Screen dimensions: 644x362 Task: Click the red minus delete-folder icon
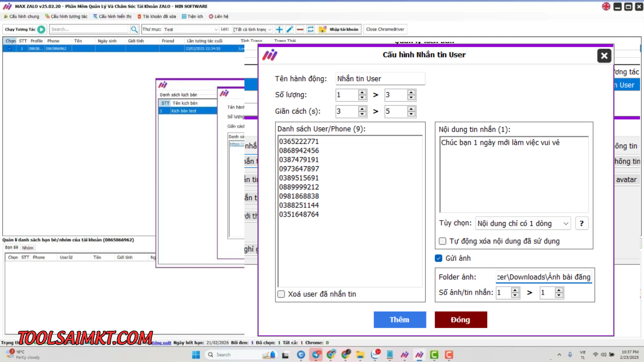[x=300, y=29]
